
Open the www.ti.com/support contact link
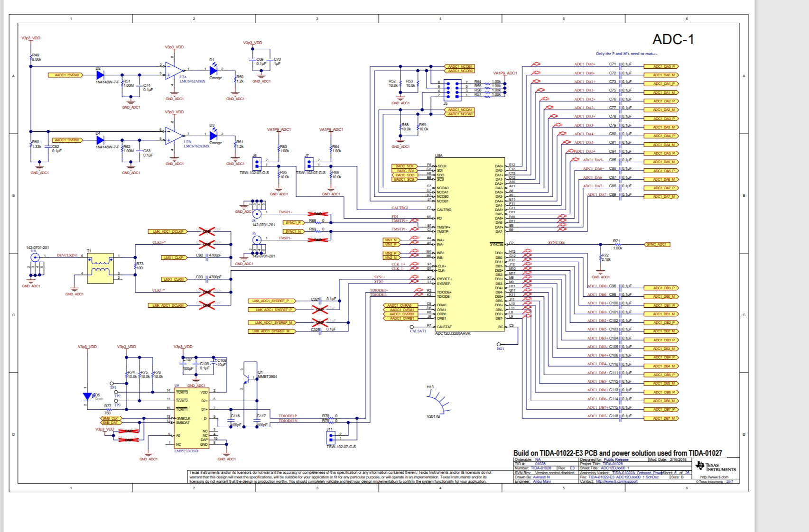(616, 481)
